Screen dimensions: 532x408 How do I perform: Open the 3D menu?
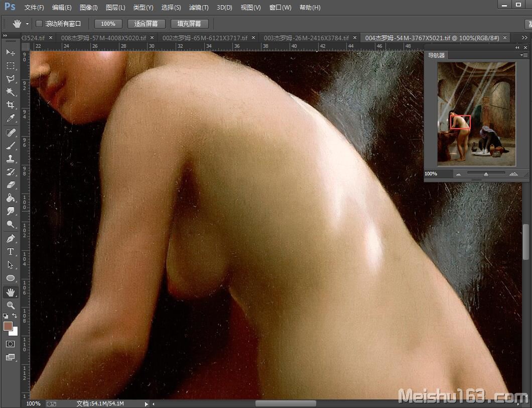224,7
